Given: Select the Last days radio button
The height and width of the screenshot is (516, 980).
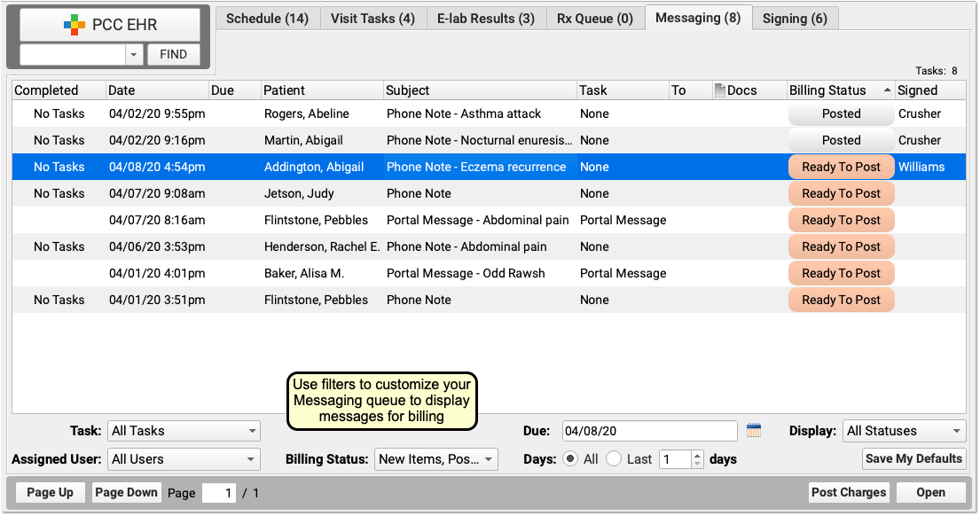Looking at the screenshot, I should pyautogui.click(x=614, y=459).
